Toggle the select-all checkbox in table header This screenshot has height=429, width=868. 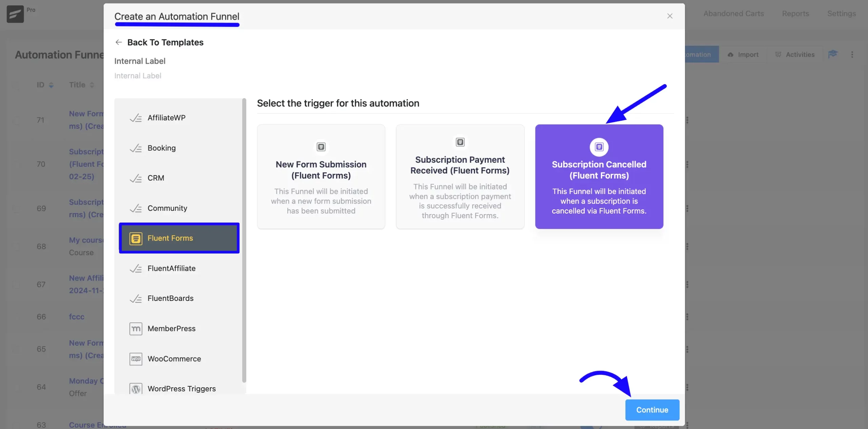pos(16,85)
